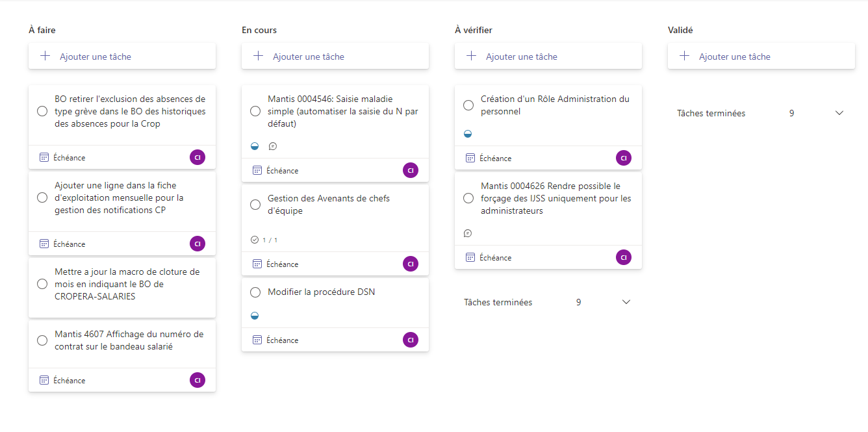The width and height of the screenshot is (868, 432).
Task: Click the CI assignee avatar on the Mantis 4607 card
Action: [198, 380]
